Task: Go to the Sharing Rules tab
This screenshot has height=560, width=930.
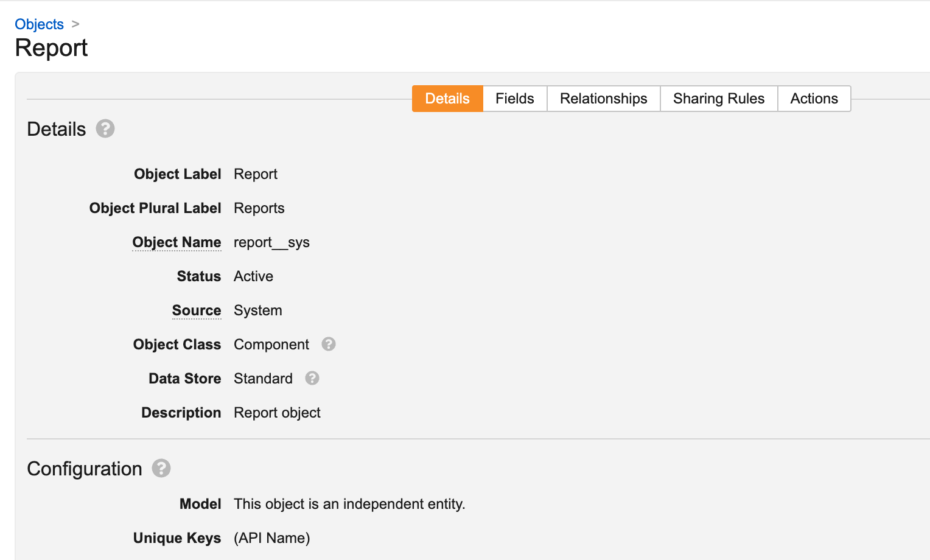Action: coord(718,99)
